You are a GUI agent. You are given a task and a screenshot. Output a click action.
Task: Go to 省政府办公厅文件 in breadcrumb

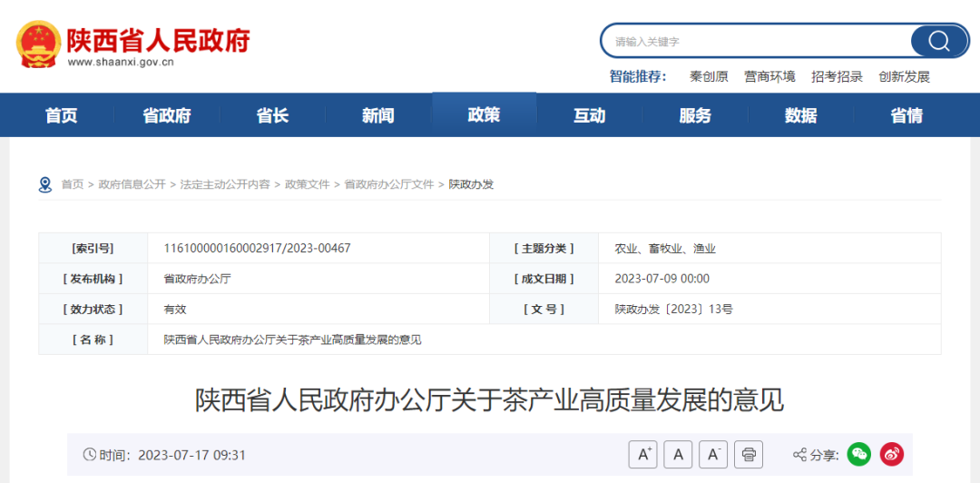(x=389, y=184)
